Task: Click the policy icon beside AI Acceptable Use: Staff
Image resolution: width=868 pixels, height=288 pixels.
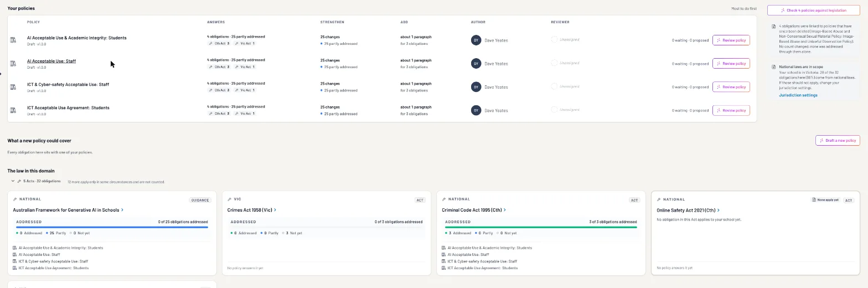Action: [x=13, y=63]
